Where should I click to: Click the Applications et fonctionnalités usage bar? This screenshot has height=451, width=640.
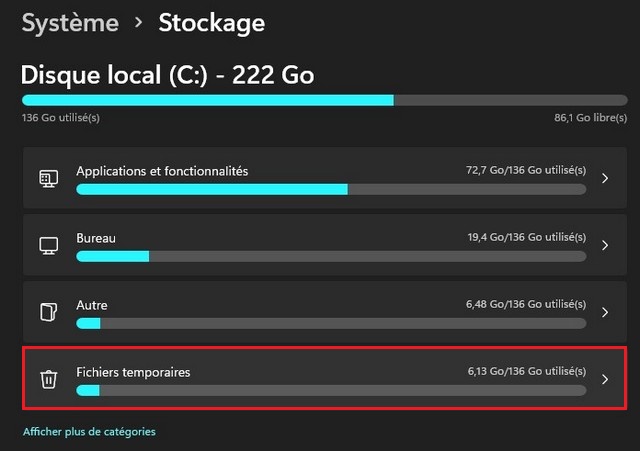331,189
